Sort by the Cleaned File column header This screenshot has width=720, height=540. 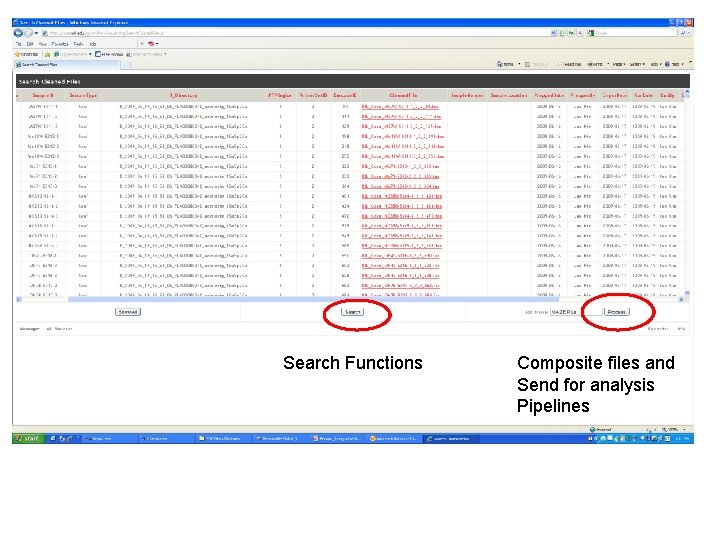[x=403, y=96]
